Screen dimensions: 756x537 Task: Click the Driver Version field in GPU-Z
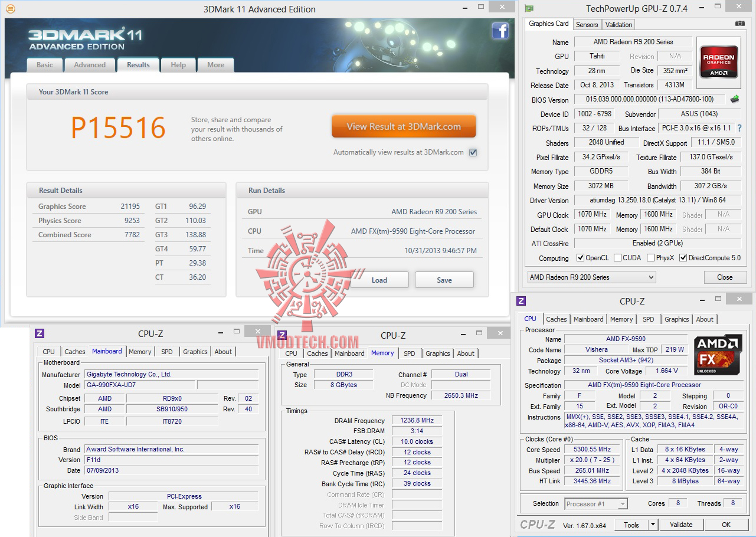(658, 200)
